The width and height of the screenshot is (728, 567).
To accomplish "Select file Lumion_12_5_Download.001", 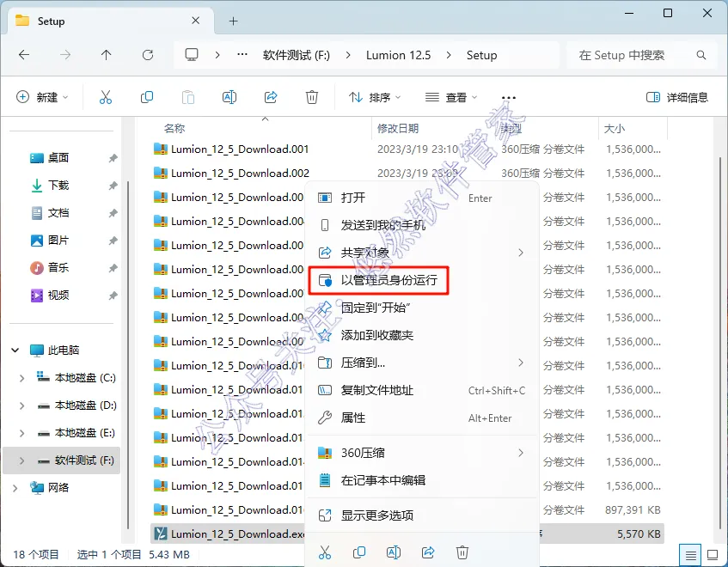I will pos(240,149).
